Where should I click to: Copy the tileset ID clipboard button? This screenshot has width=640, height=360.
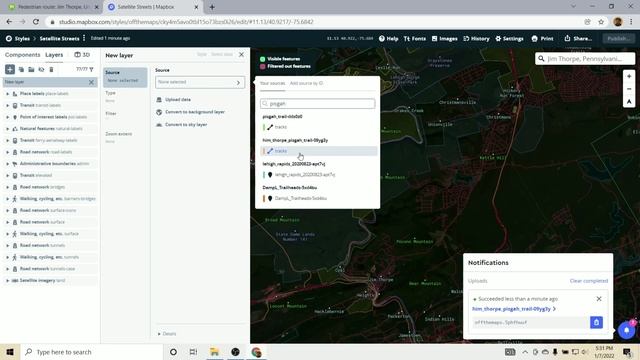[596, 322]
